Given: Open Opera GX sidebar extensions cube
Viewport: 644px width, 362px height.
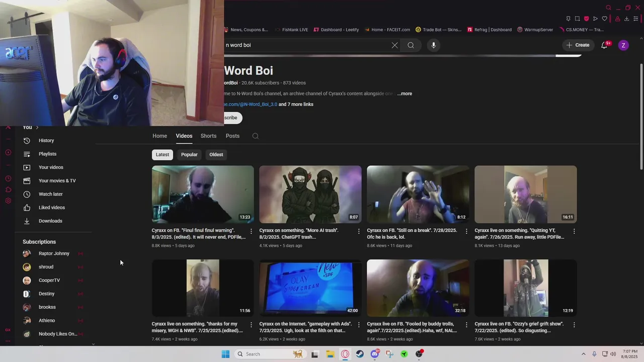Looking at the screenshot, I should pyautogui.click(x=8, y=190).
